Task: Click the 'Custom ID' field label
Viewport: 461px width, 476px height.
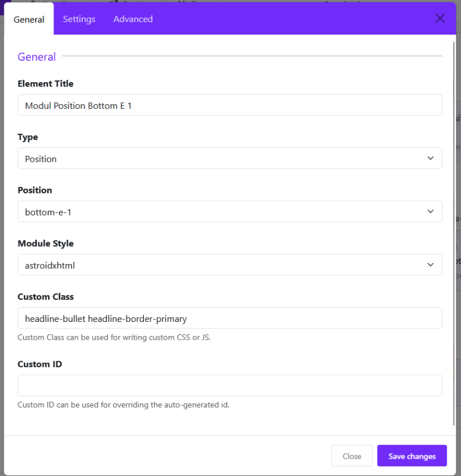Action: pos(40,364)
